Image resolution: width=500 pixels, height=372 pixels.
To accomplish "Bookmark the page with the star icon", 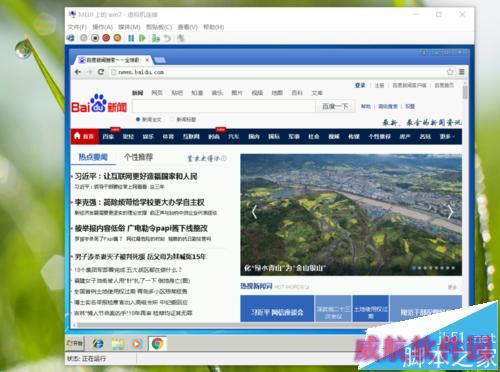I will (x=450, y=72).
